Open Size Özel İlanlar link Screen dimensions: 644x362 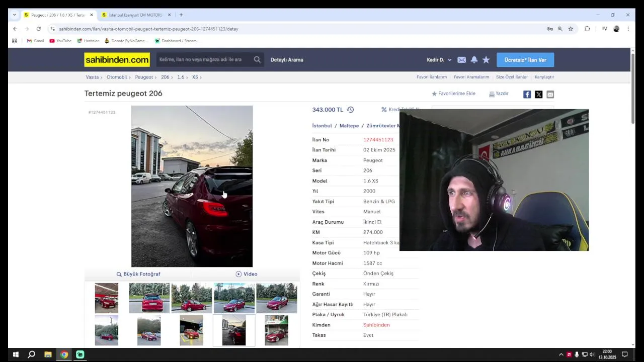click(x=512, y=77)
